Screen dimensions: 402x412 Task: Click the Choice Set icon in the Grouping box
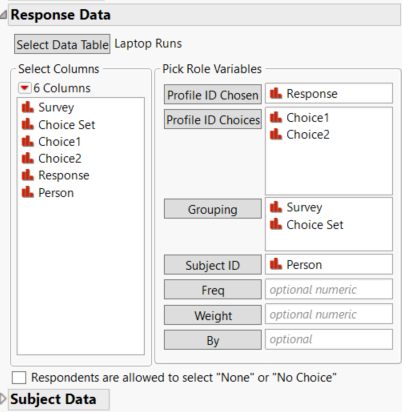tap(276, 224)
